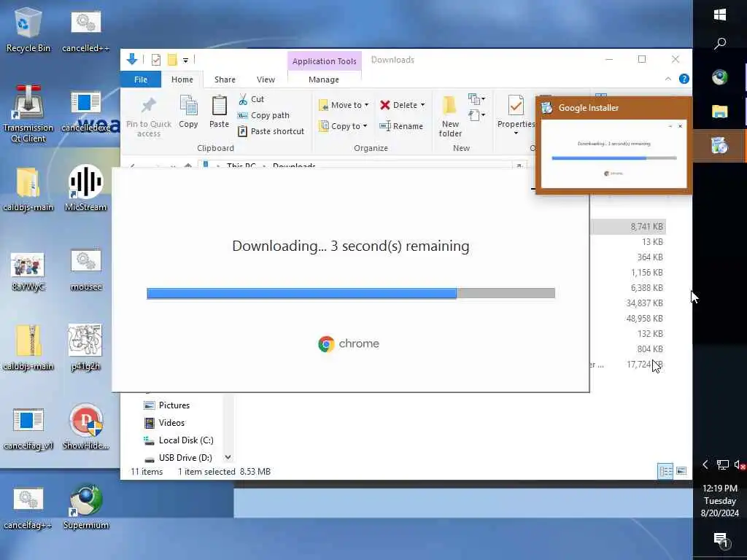The height and width of the screenshot is (560, 747).
Task: Click the Copy icon in Clipboard group
Action: click(x=188, y=112)
